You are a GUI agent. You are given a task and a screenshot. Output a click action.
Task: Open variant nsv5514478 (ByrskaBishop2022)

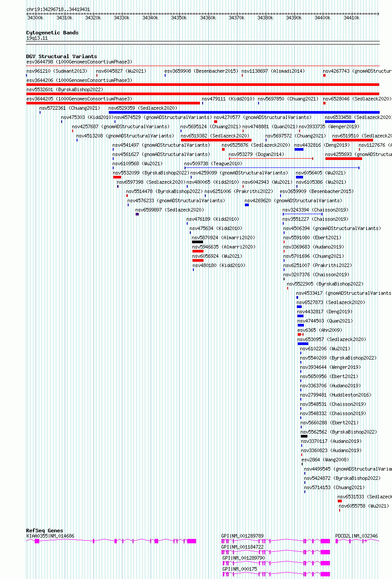pos(164,192)
